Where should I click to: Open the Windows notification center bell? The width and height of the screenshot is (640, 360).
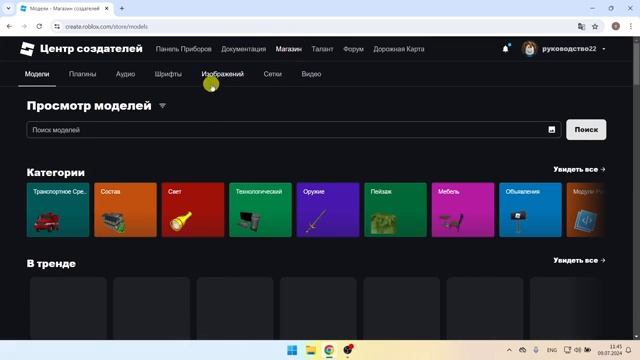coord(629,350)
